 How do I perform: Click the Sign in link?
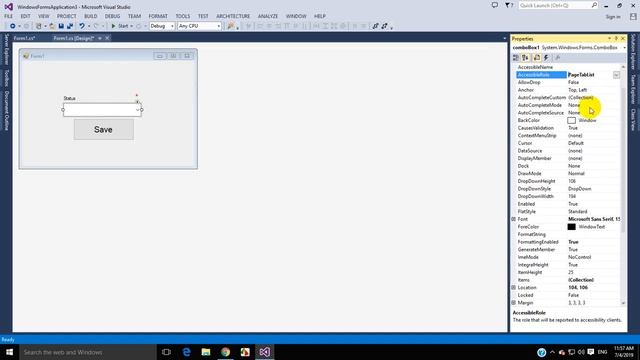[x=613, y=17]
